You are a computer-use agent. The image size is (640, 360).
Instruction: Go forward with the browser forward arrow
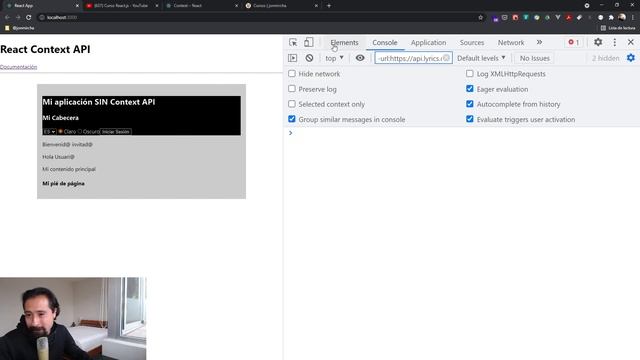pyautogui.click(x=18, y=18)
